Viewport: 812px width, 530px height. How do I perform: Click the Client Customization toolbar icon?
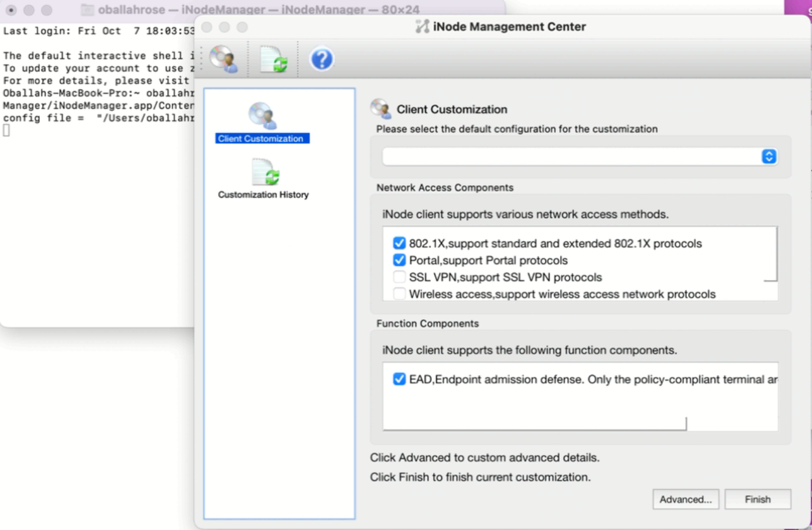[x=224, y=59]
